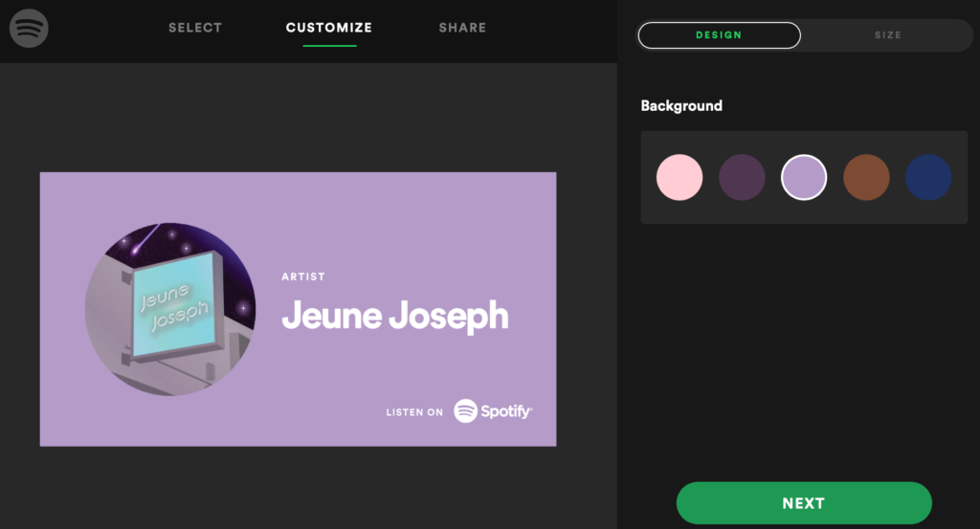Screen dimensions: 980x529
Task: Click the Background section heading
Action: 681,106
